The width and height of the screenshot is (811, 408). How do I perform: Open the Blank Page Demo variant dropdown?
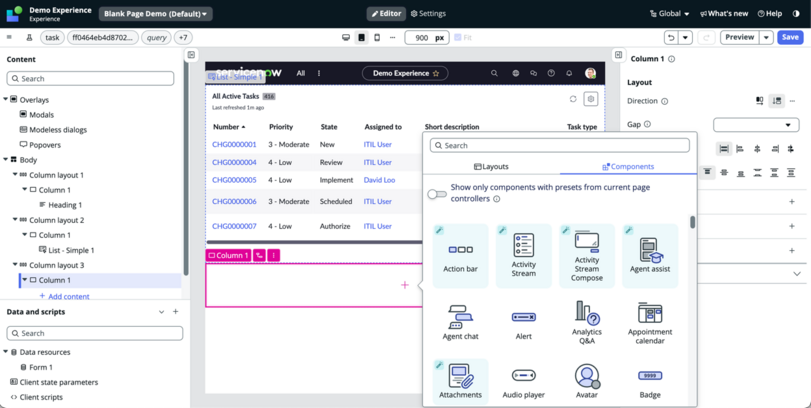tap(156, 14)
